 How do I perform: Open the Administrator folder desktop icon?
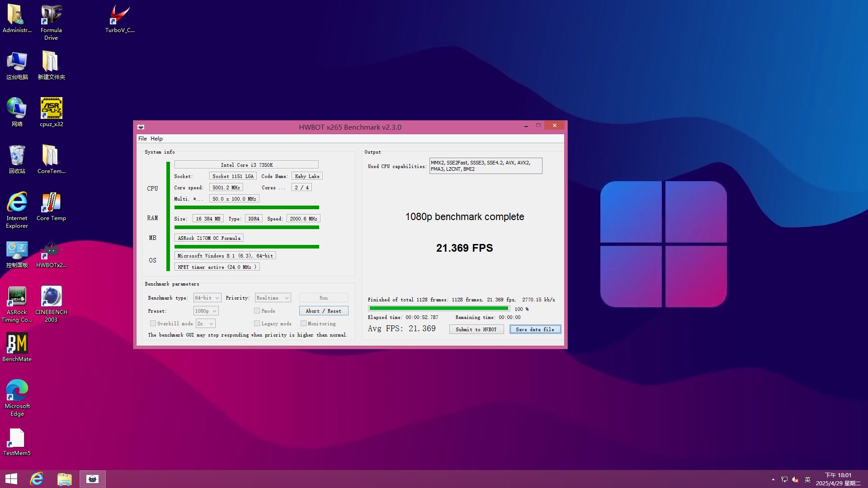click(x=17, y=19)
